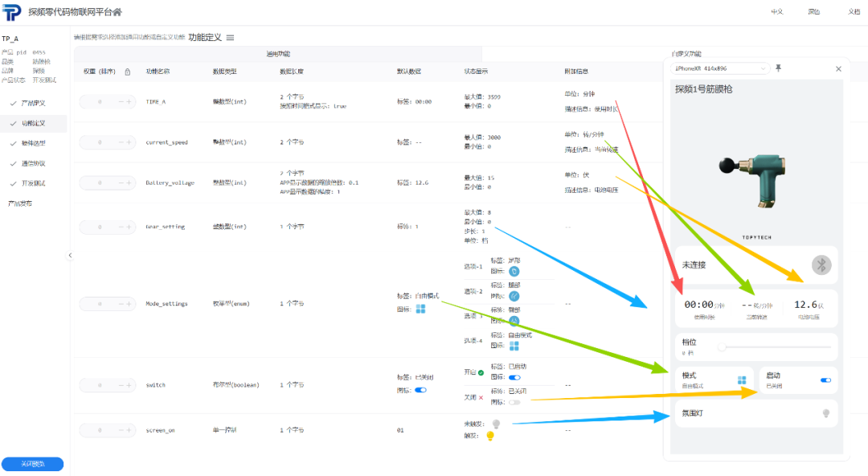Switch to the 自定义功能 tab

click(x=686, y=54)
